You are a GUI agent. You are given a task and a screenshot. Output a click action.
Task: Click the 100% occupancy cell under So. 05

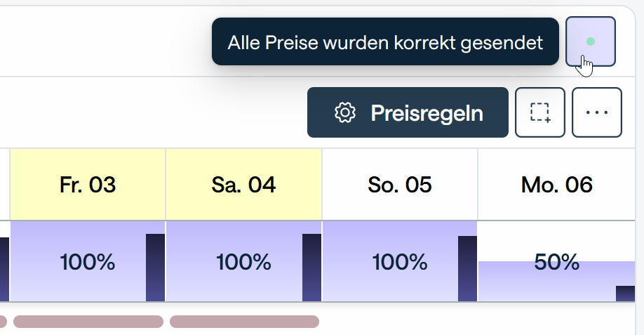tap(391, 262)
